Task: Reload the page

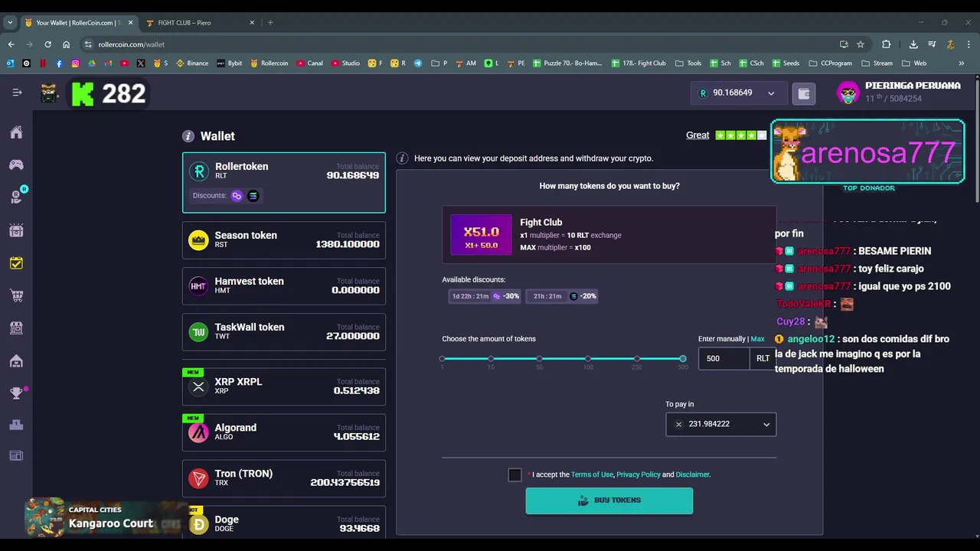Action: click(x=47, y=44)
